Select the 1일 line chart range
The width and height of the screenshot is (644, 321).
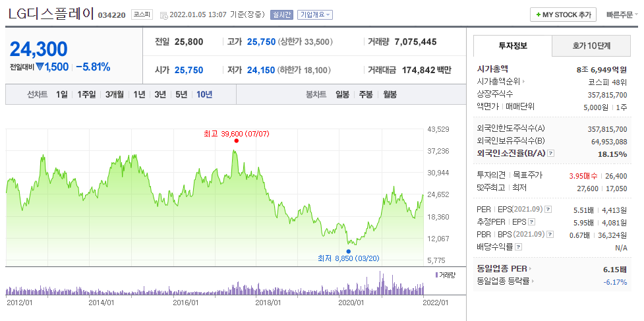(x=61, y=94)
